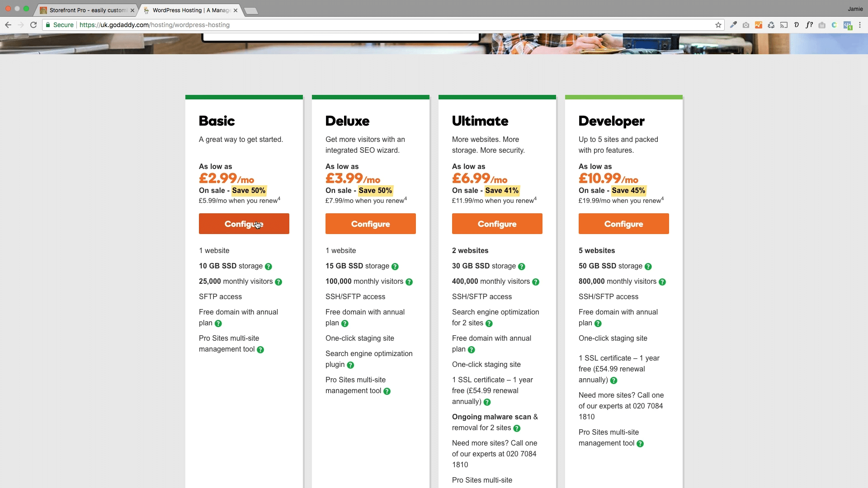Open the colorful C ring extension
This screenshot has width=868, height=488.
coord(835,25)
